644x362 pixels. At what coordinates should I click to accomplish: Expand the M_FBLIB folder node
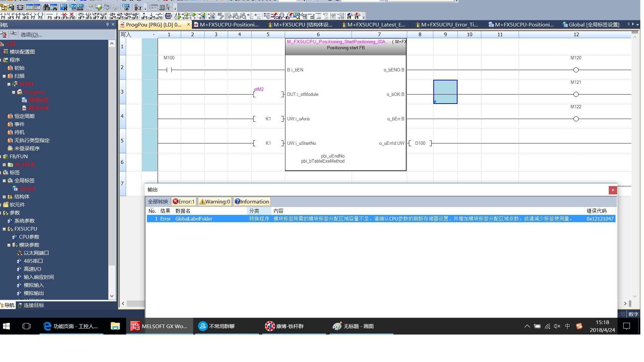coord(4,165)
